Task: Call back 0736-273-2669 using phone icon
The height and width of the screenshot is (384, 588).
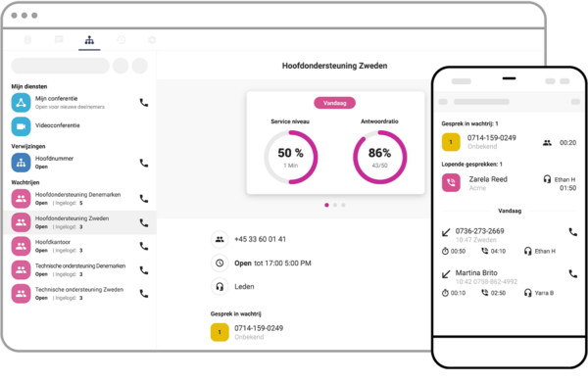Action: tap(572, 232)
